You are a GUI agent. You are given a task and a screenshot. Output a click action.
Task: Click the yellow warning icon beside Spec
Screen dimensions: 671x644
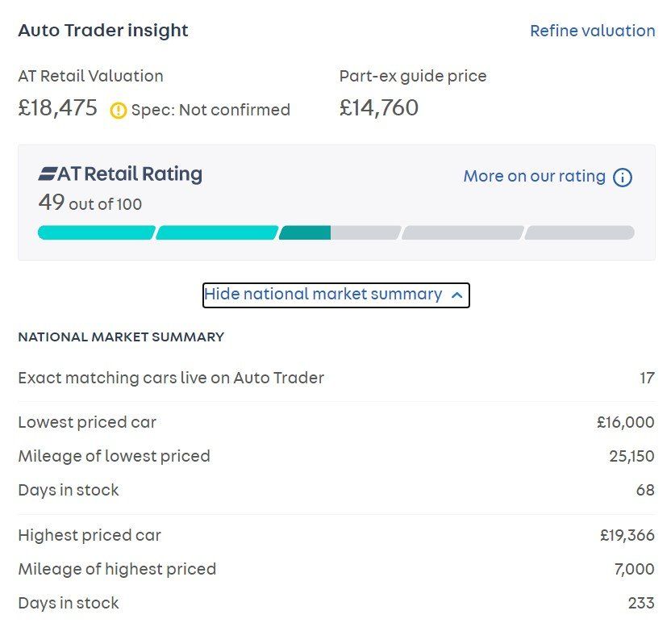tap(119, 111)
